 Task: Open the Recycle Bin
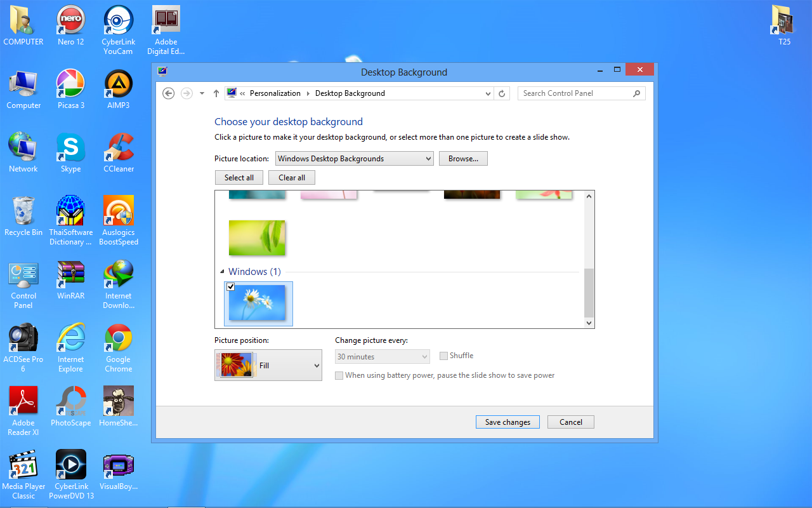(x=23, y=217)
